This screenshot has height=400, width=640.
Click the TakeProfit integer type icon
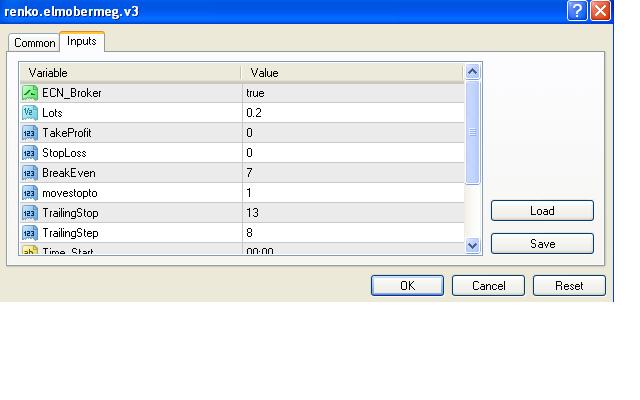coord(30,133)
